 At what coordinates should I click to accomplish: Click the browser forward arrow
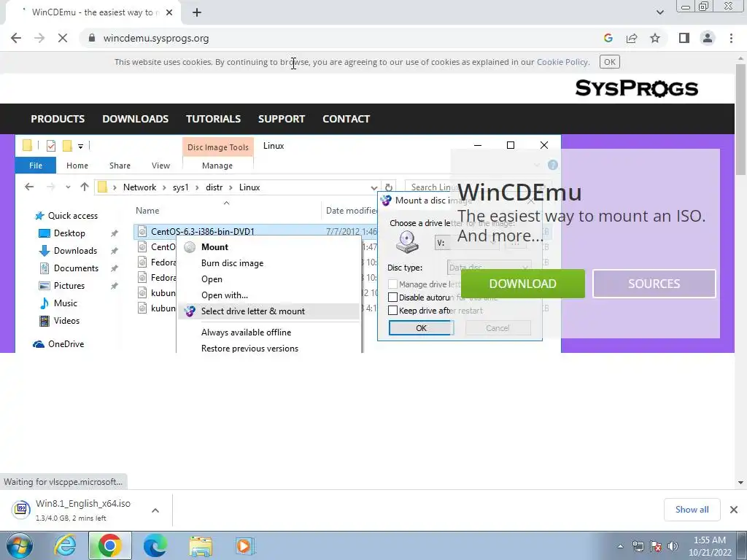pos(39,38)
